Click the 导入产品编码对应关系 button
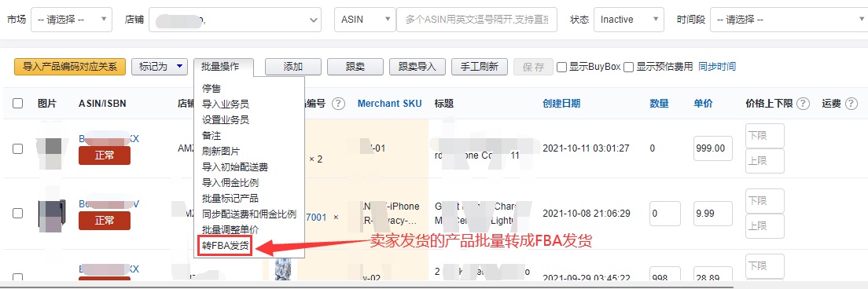This screenshot has width=868, height=289. pos(70,67)
